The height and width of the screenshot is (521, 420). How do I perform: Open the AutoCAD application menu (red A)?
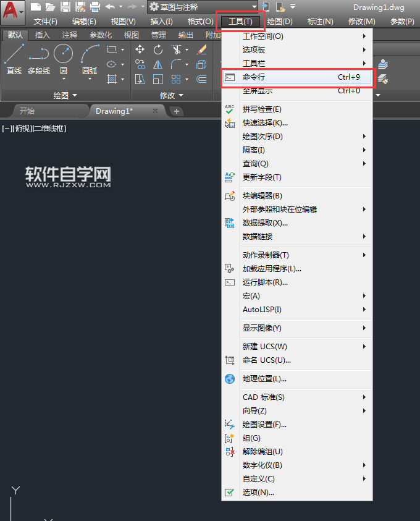tap(12, 12)
